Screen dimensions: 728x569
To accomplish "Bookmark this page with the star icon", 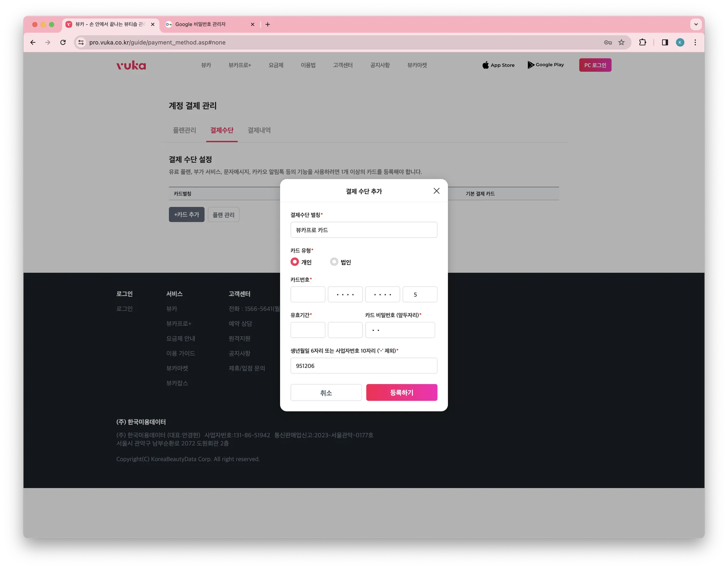I will click(x=621, y=43).
